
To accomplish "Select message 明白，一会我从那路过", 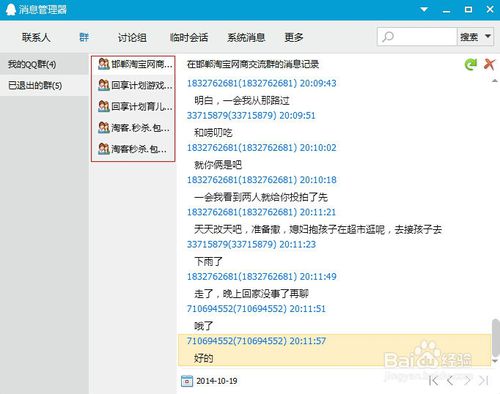I will pyautogui.click(x=242, y=100).
